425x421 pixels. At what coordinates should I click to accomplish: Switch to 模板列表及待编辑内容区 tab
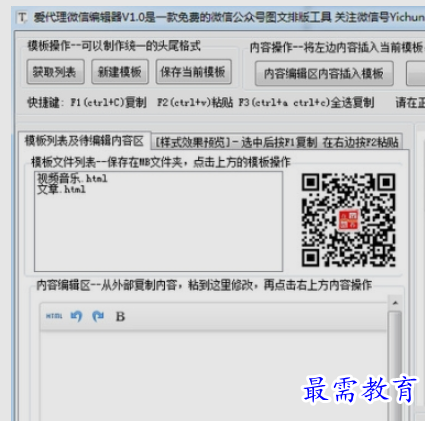tap(84, 141)
